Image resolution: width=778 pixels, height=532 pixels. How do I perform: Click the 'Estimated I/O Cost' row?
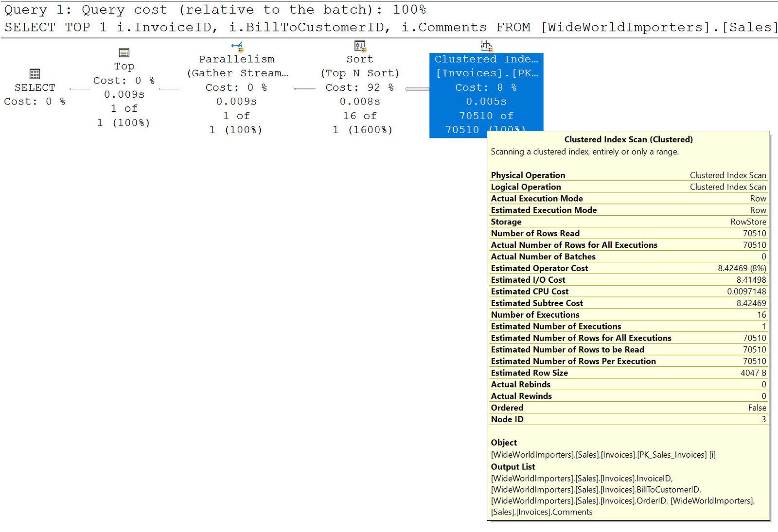coord(628,280)
